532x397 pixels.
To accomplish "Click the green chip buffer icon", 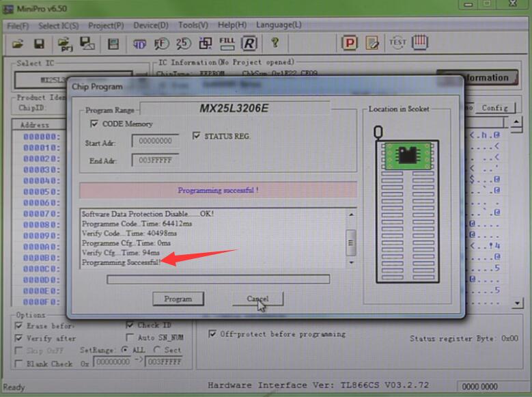I will point(113,44).
